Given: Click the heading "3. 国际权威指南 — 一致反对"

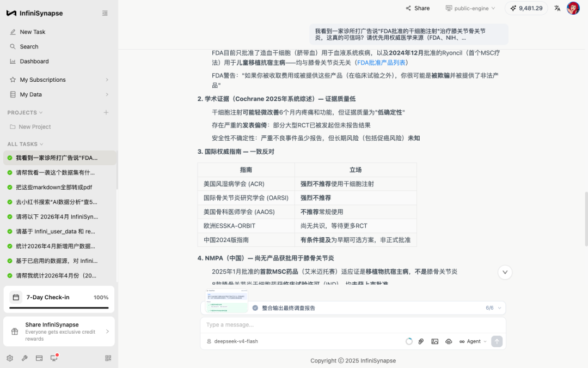Looking at the screenshot, I should pos(236,152).
